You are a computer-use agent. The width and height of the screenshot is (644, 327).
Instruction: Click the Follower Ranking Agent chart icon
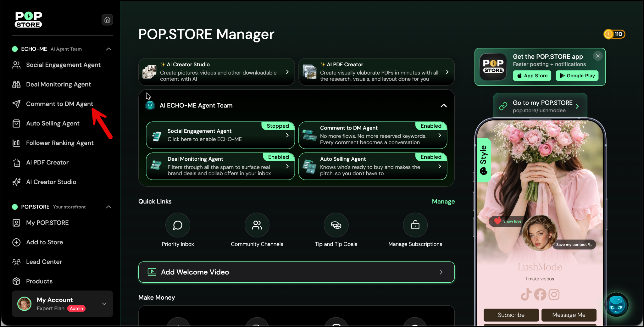(16, 143)
